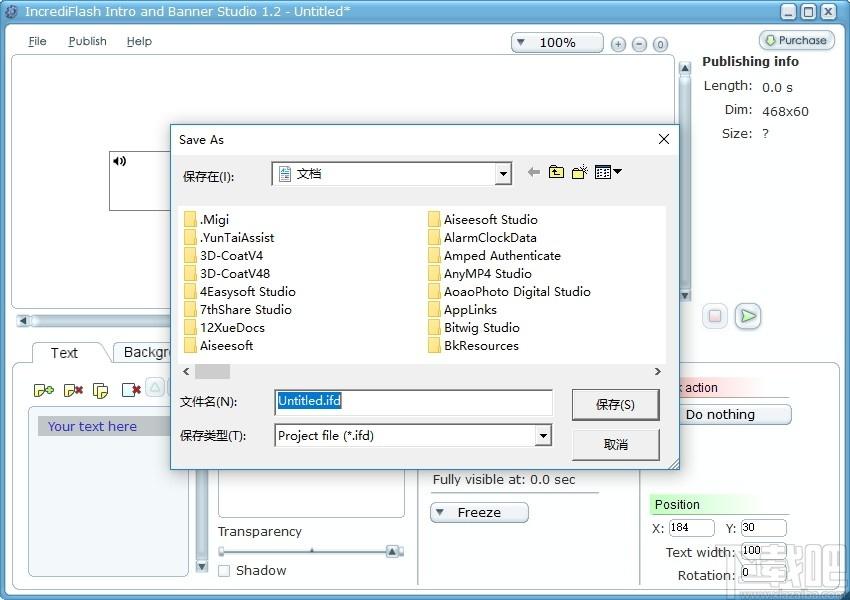Reset zoom with the 0 icon
Image resolution: width=850 pixels, height=600 pixels.
pos(660,44)
